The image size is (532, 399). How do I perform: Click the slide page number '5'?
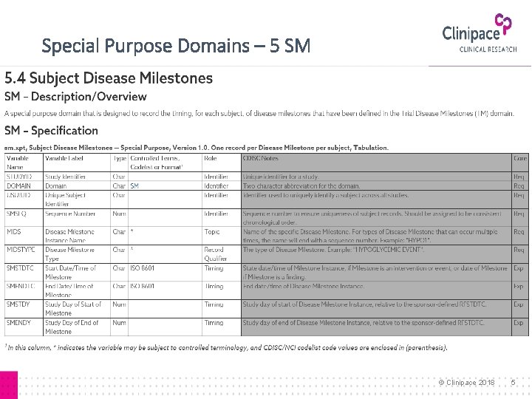point(513,383)
